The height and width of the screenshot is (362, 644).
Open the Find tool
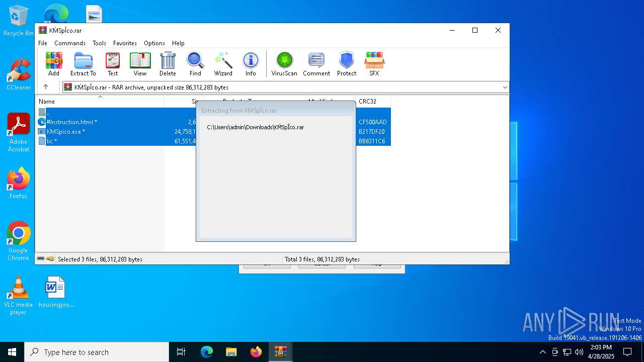pos(195,64)
